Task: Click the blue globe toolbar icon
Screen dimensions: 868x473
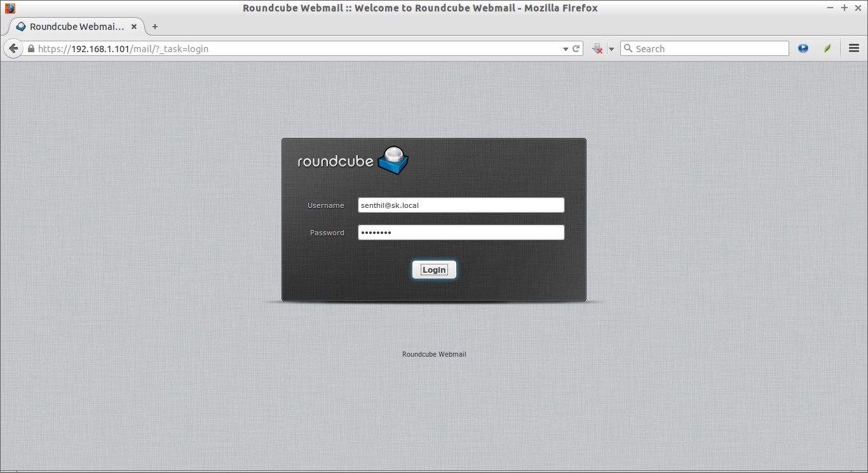Action: tap(803, 48)
